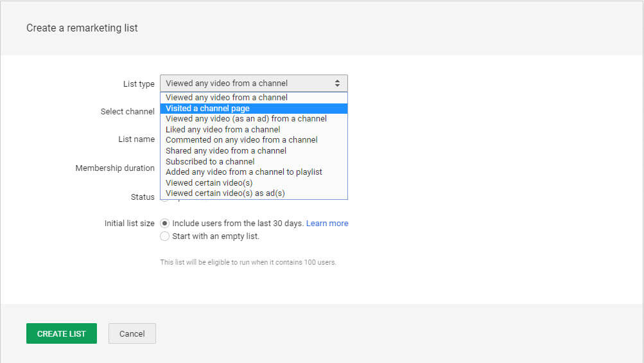Click the List type dropdown arrow
The image size is (644, 363).
pos(338,83)
